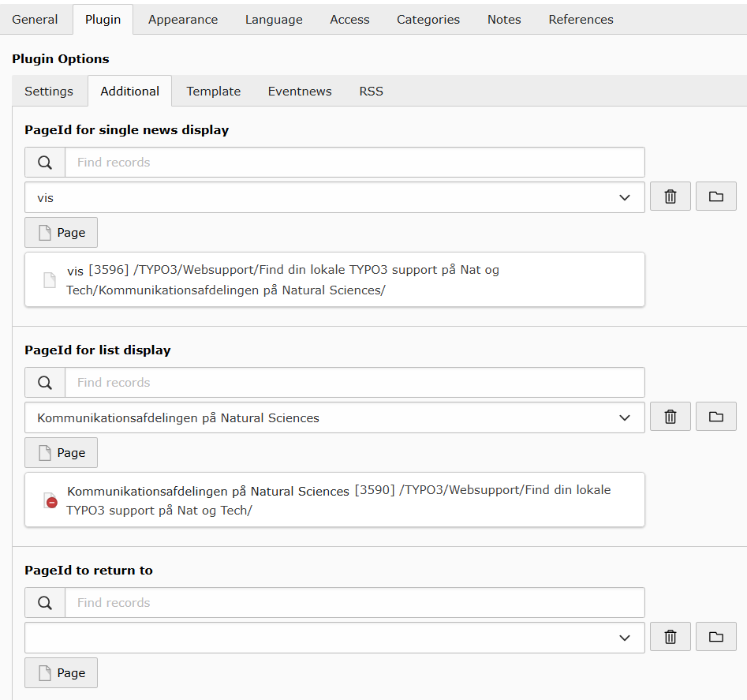Select the Categories tab
This screenshot has width=747, height=700.
click(428, 20)
